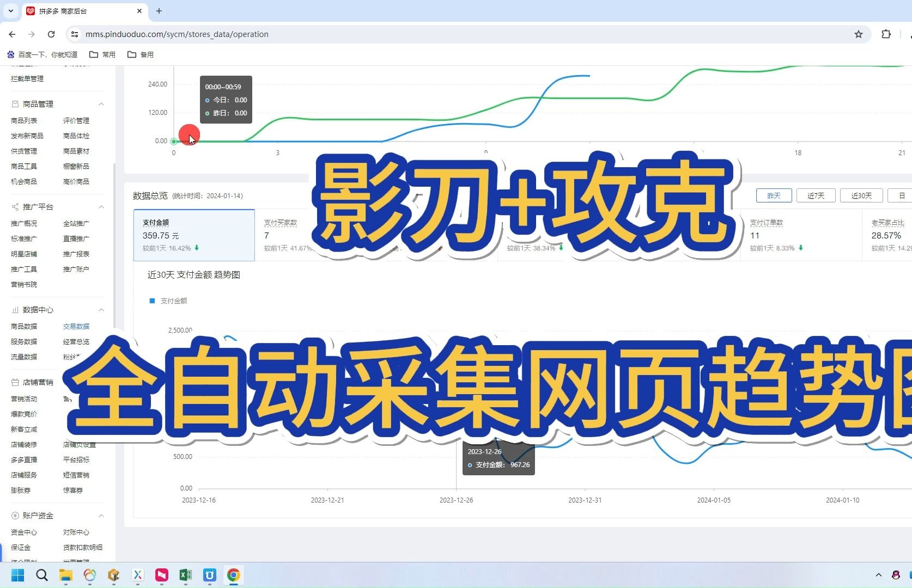
Task: Collapse the 数据中心 sidebar section
Action: coord(101,310)
